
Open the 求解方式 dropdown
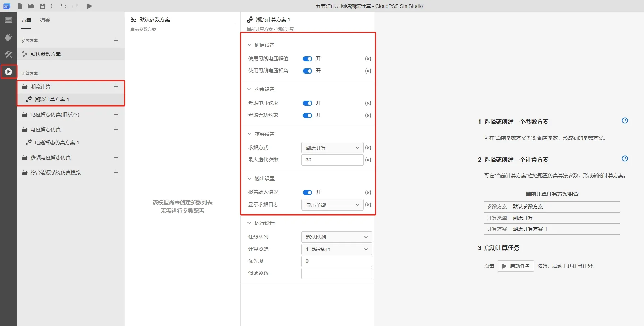[332, 148]
